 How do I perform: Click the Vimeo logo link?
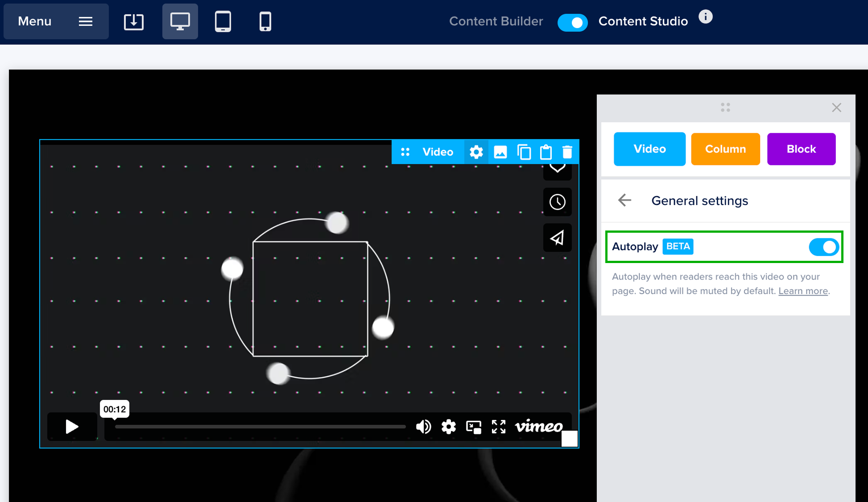coord(539,427)
